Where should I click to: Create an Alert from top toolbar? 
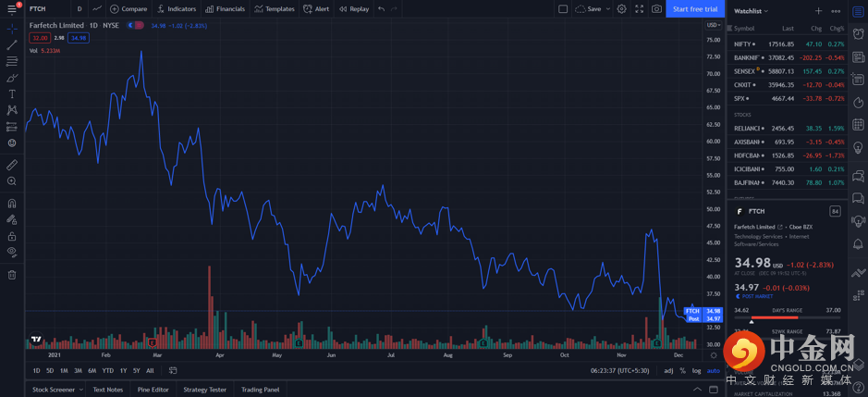(316, 9)
